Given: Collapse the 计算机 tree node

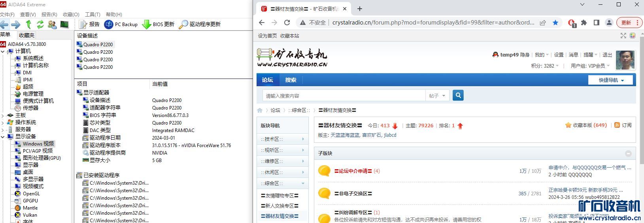Looking at the screenshot, I should click(x=3, y=51).
